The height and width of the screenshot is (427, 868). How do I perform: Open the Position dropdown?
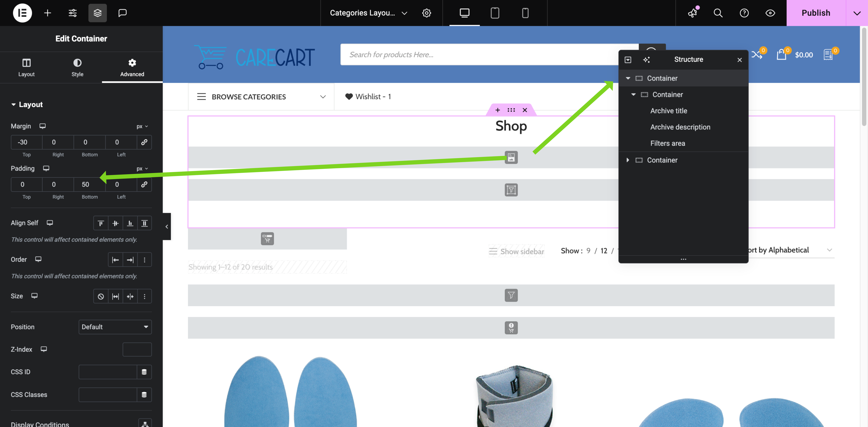click(115, 327)
